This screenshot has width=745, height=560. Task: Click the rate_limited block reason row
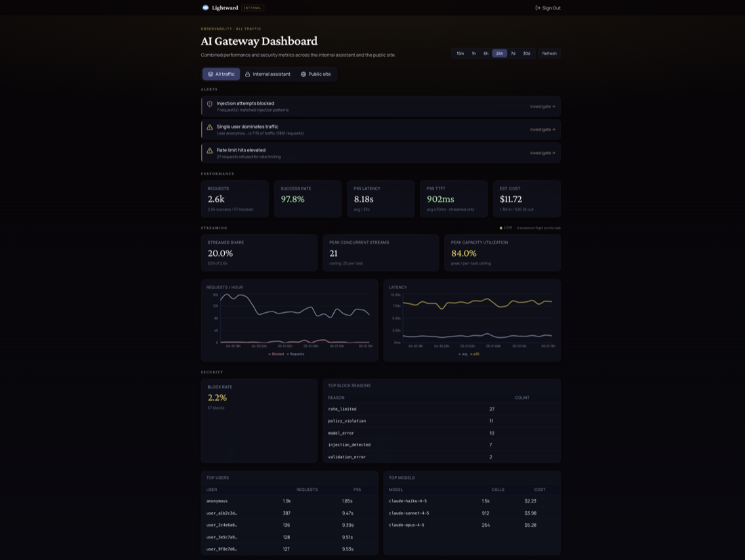coord(442,409)
